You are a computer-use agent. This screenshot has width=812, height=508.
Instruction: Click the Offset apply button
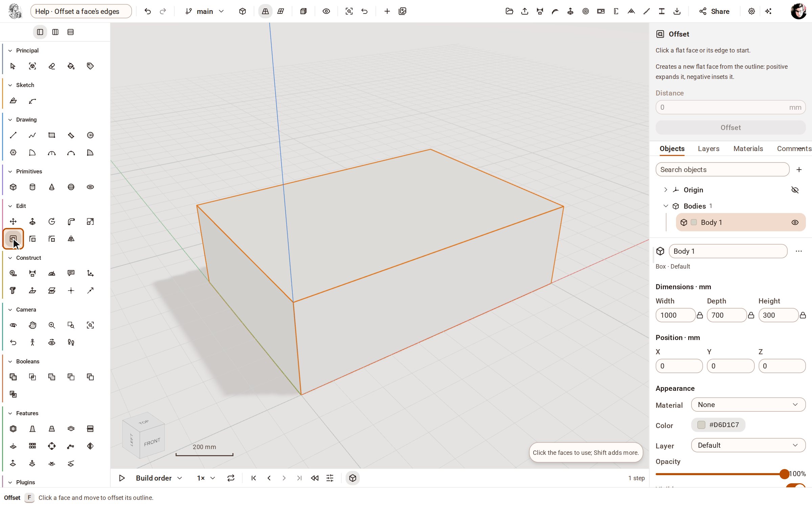[x=730, y=128]
